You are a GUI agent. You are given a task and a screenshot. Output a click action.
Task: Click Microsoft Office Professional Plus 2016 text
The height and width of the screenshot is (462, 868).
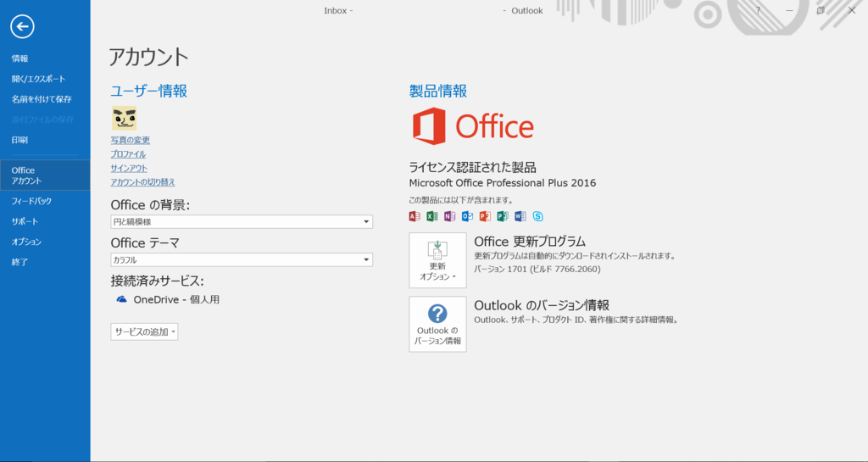click(503, 182)
